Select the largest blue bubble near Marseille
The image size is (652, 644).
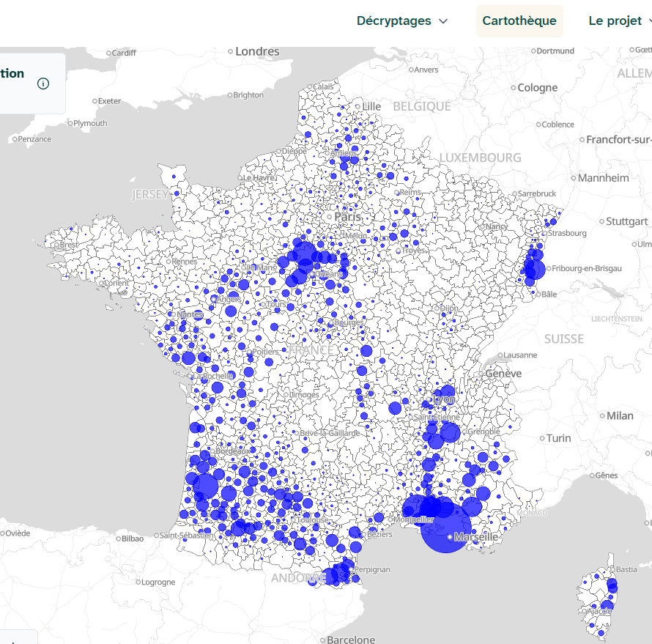[446, 527]
